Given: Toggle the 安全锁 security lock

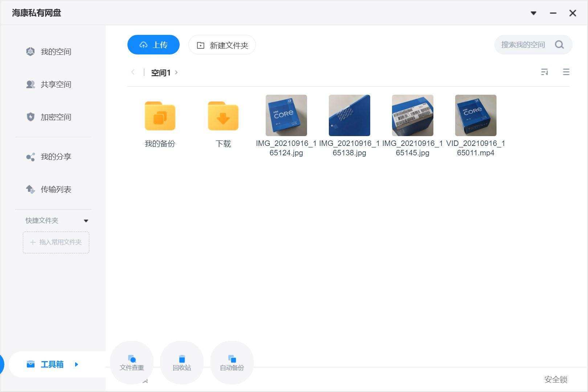Looking at the screenshot, I should [x=555, y=380].
